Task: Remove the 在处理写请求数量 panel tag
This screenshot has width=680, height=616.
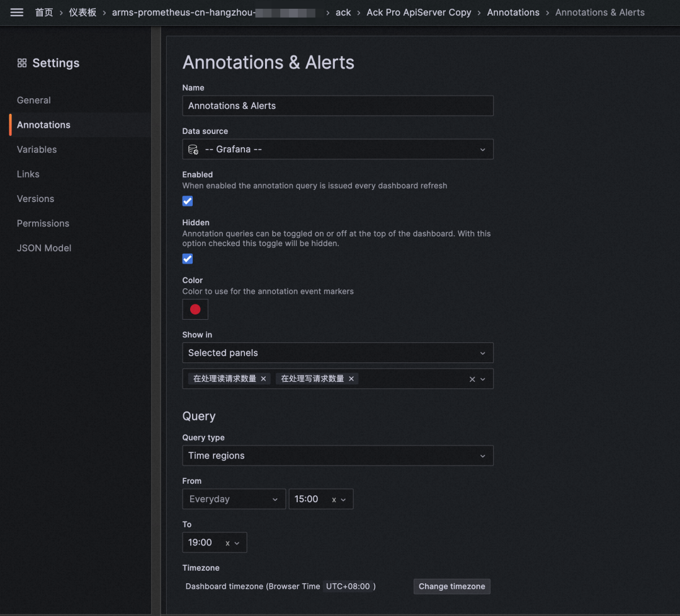Action: click(351, 378)
